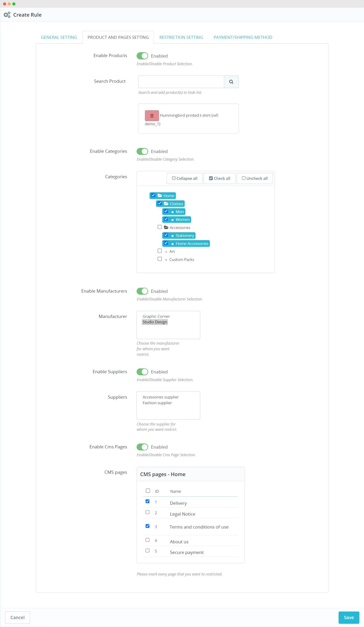This screenshot has height=627, width=364.
Task: Collapse all category tree nodes
Action: tap(184, 178)
